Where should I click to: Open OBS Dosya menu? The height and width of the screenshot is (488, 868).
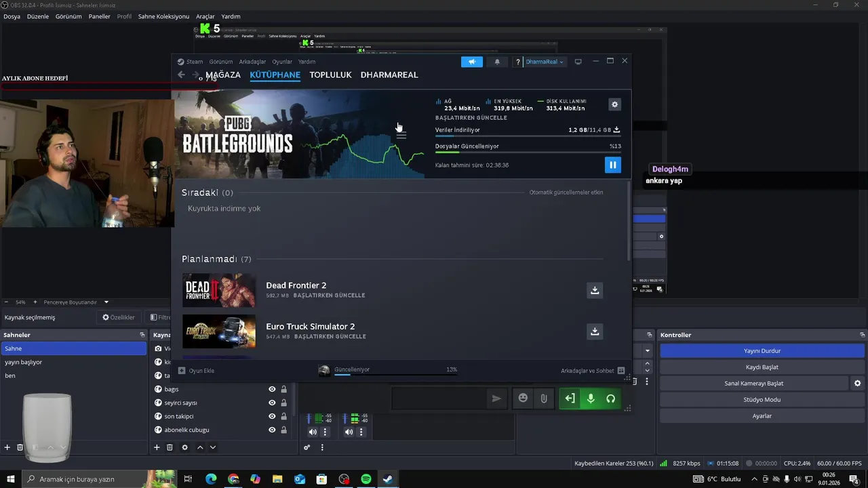click(12, 16)
